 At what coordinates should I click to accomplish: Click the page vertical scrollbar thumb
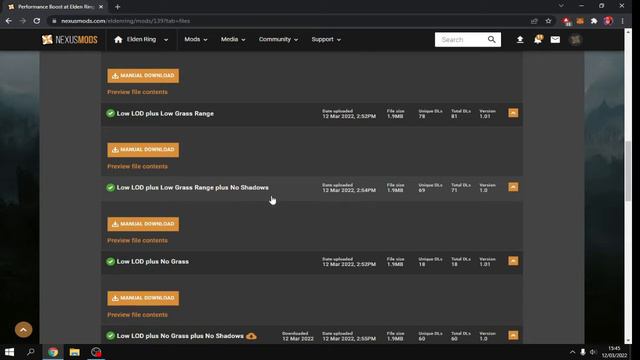[x=628, y=171]
